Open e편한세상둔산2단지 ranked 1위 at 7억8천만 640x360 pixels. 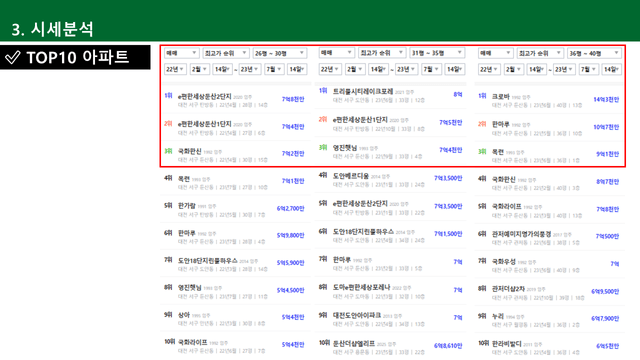[235, 100]
